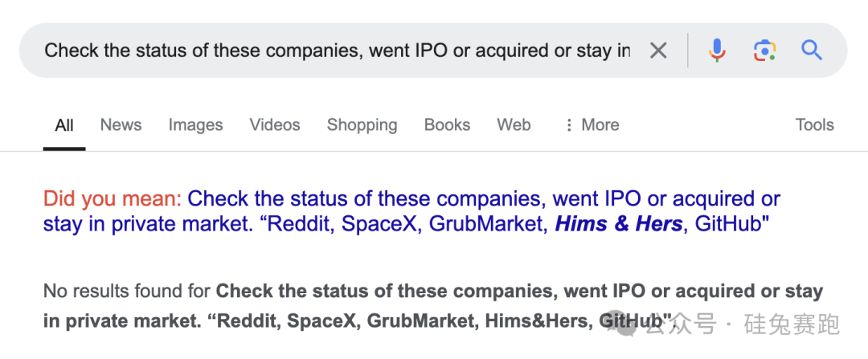Select the All results tab
868x359 pixels.
click(64, 125)
